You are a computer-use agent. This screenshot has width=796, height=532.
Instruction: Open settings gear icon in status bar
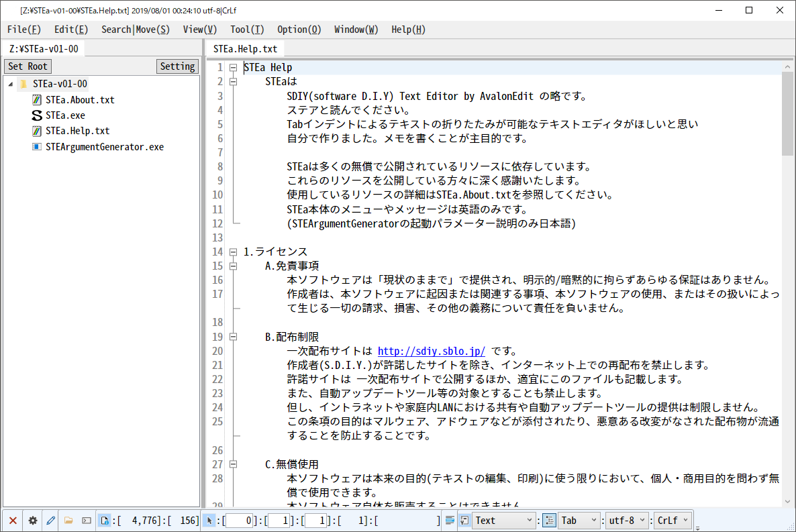pyautogui.click(x=32, y=521)
